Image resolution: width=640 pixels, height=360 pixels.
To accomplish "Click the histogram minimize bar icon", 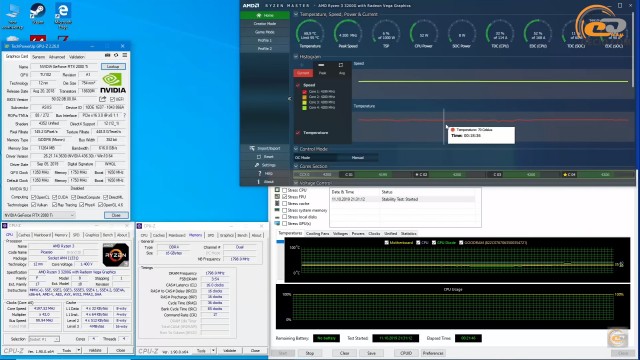I will pos(321,65).
